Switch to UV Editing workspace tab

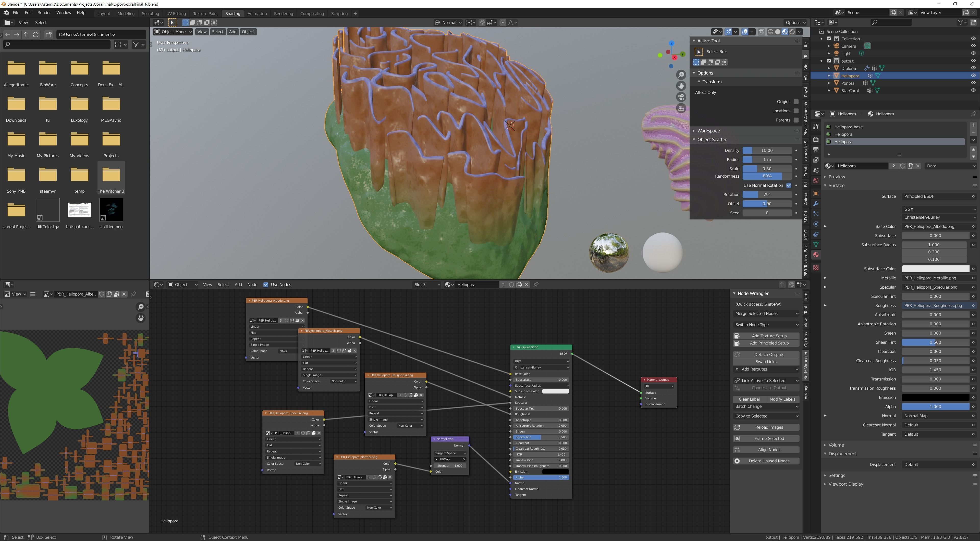(176, 14)
